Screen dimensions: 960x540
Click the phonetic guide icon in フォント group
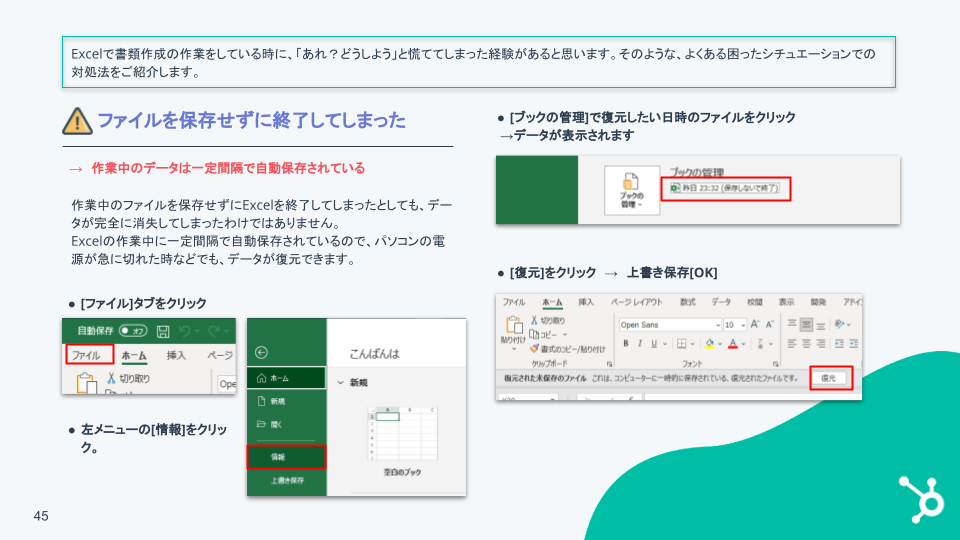760,343
